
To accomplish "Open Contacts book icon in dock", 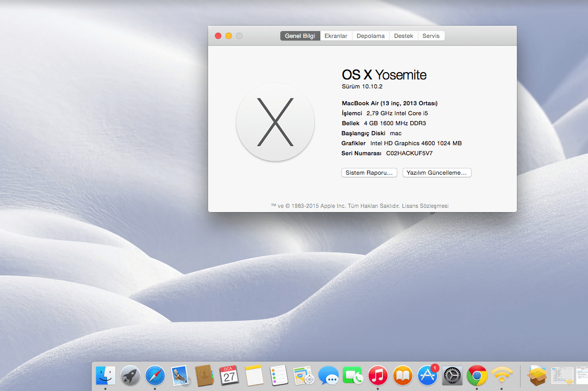I will pyautogui.click(x=204, y=376).
